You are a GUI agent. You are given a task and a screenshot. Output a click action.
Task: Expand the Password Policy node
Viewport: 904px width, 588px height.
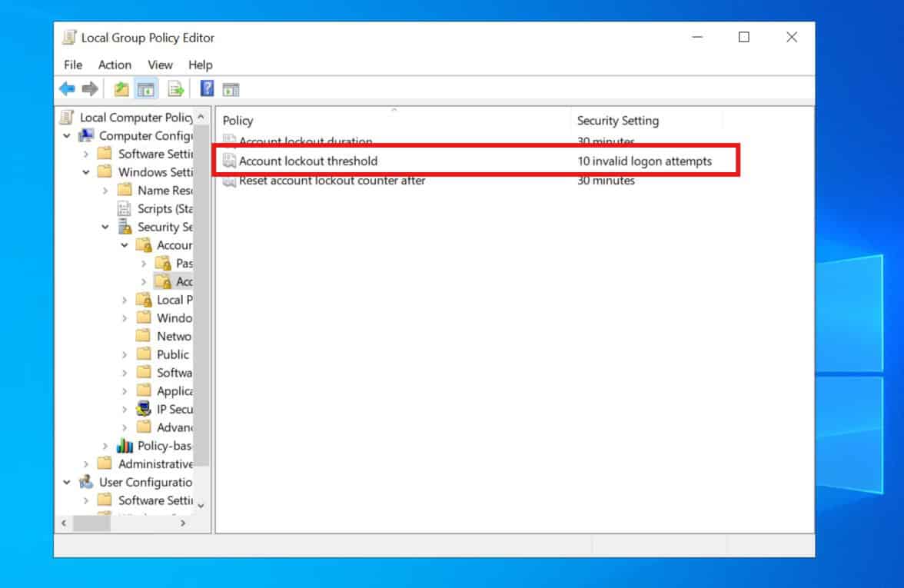click(x=144, y=264)
